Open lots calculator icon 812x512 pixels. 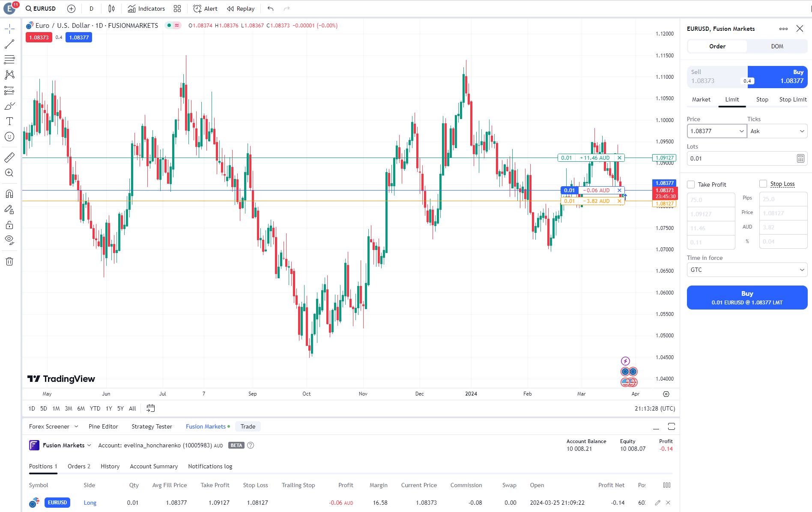[x=800, y=158]
